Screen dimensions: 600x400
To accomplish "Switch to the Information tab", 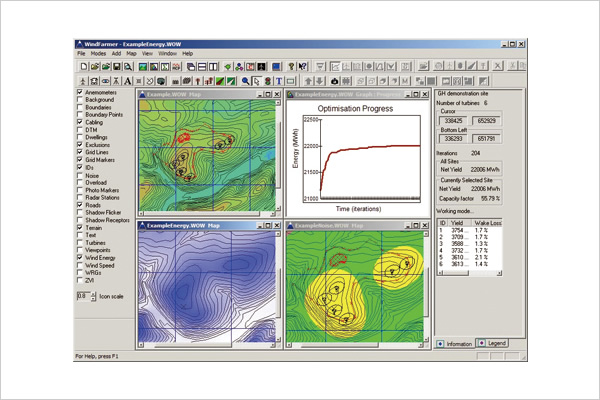I will pos(458,343).
